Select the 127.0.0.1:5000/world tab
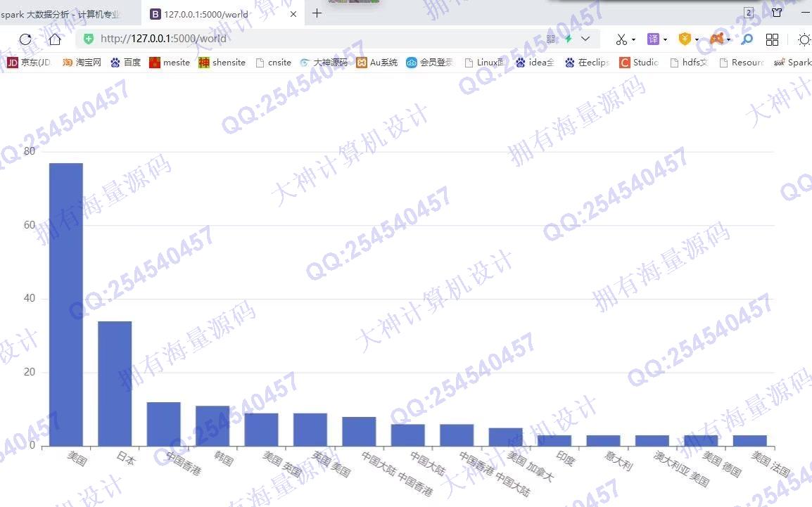The height and width of the screenshot is (507, 812). [224, 14]
